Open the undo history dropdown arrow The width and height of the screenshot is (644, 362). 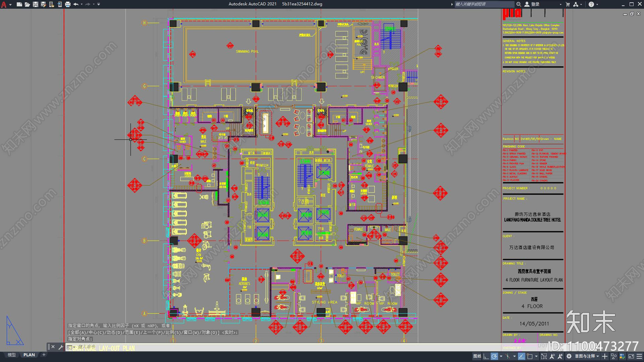[x=82, y=4]
